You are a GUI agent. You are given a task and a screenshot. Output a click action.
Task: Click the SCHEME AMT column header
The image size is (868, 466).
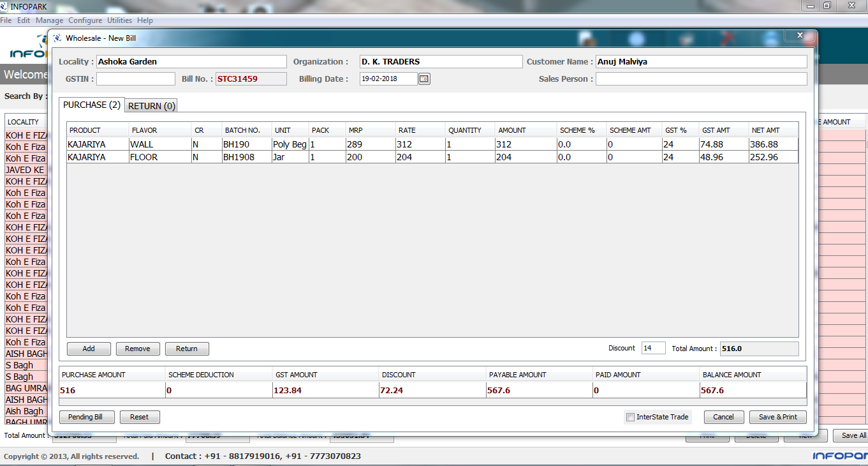tap(635, 130)
